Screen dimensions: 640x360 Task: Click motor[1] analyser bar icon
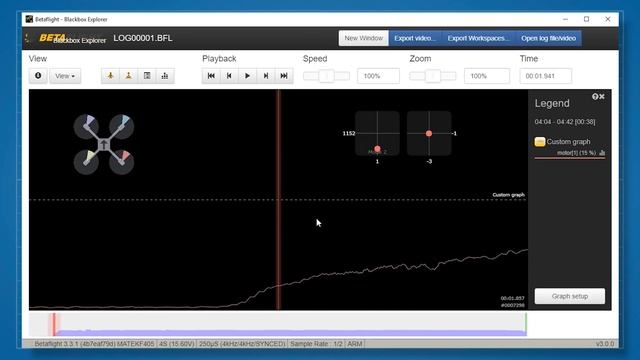tap(602, 153)
